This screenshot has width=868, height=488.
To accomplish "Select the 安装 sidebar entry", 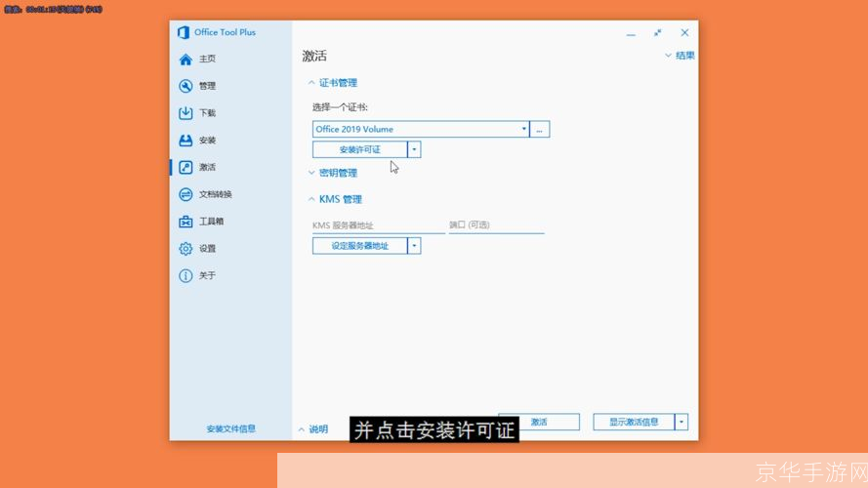I will (x=208, y=140).
